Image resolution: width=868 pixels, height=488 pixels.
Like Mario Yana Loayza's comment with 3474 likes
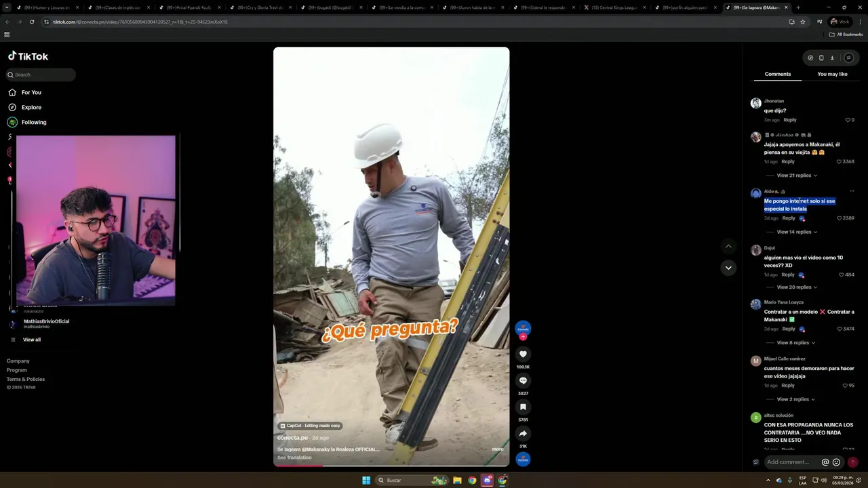pos(839,329)
